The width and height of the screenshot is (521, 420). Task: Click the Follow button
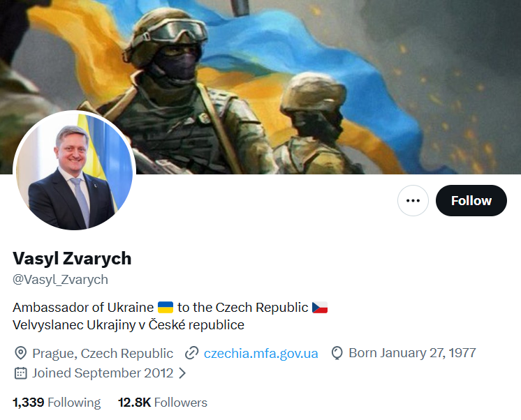[x=471, y=200]
